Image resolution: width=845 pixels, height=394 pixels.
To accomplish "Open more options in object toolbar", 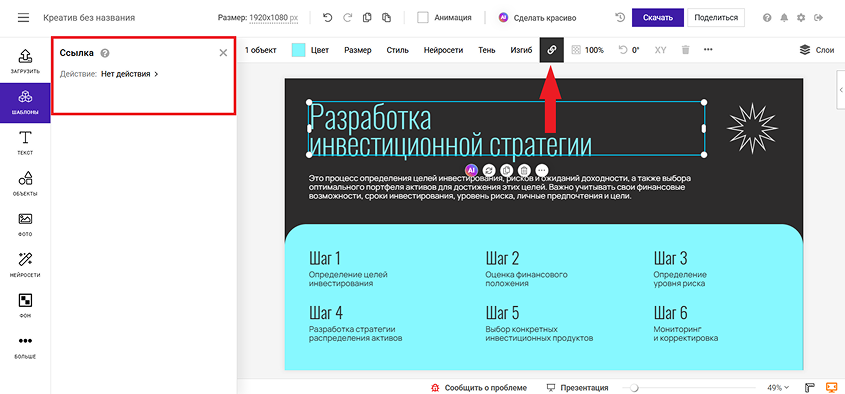I will 708,50.
